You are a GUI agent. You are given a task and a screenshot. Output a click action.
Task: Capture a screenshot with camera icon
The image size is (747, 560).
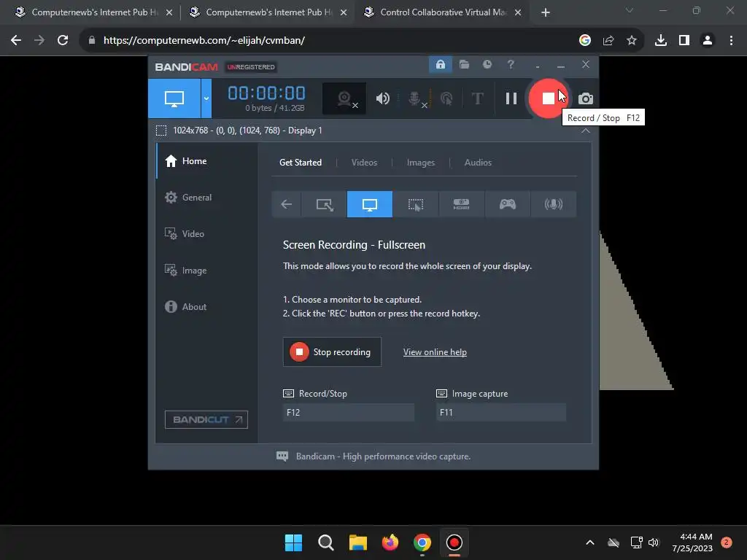[x=586, y=98]
